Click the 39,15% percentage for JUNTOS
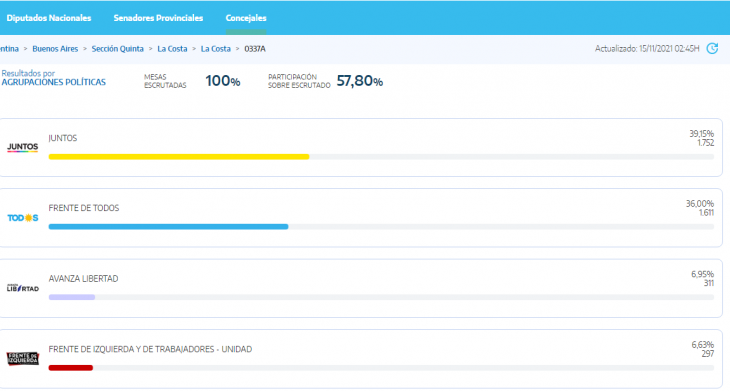Screen dimensions: 730x391 702,134
